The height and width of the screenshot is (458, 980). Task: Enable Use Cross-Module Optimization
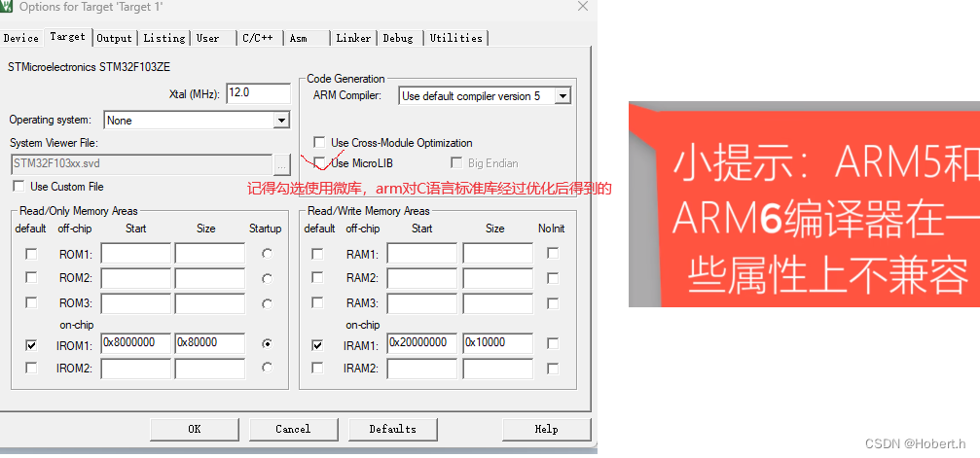click(x=319, y=143)
